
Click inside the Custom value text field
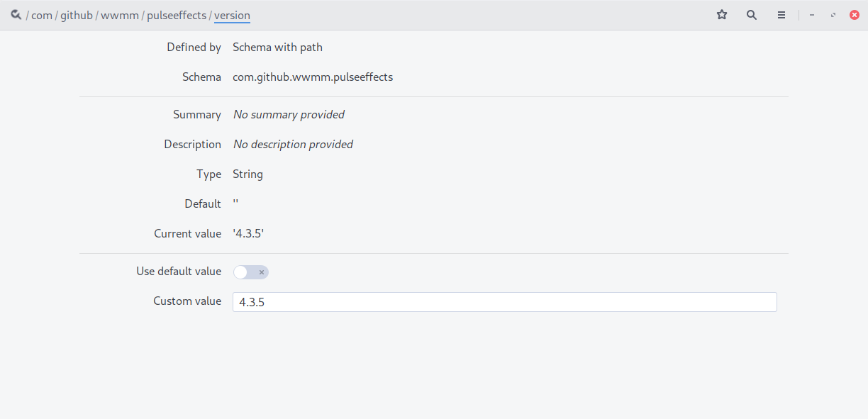tap(504, 301)
